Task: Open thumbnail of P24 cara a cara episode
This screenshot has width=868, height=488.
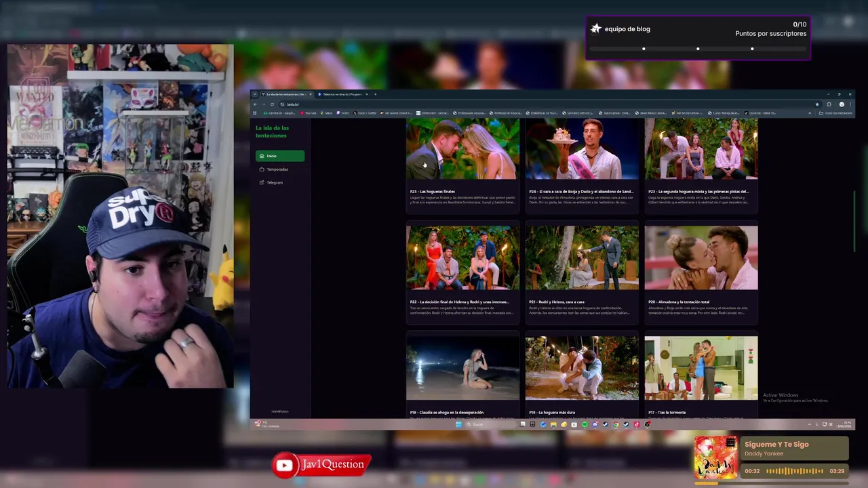Action: pos(582,148)
